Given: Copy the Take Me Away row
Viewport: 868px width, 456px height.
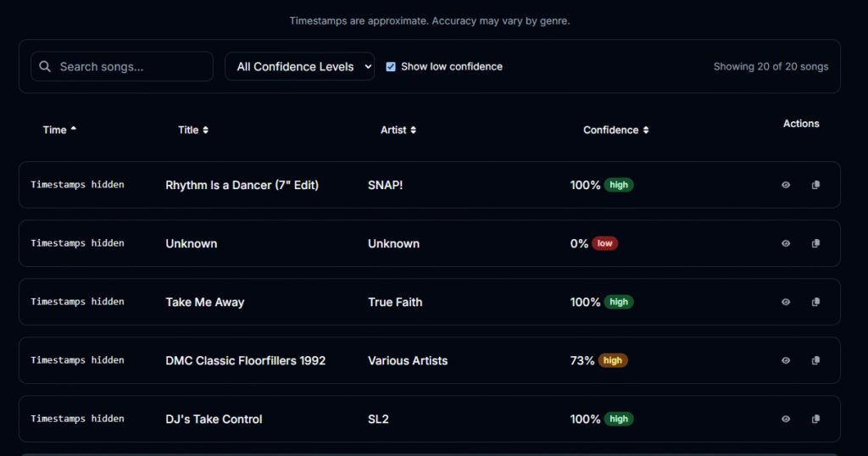Looking at the screenshot, I should click(815, 302).
